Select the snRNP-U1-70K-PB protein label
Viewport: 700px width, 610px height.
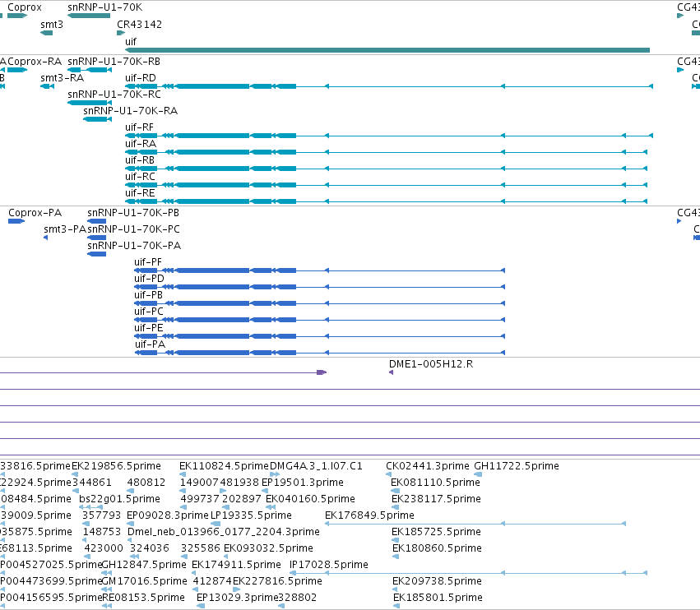click(133, 213)
